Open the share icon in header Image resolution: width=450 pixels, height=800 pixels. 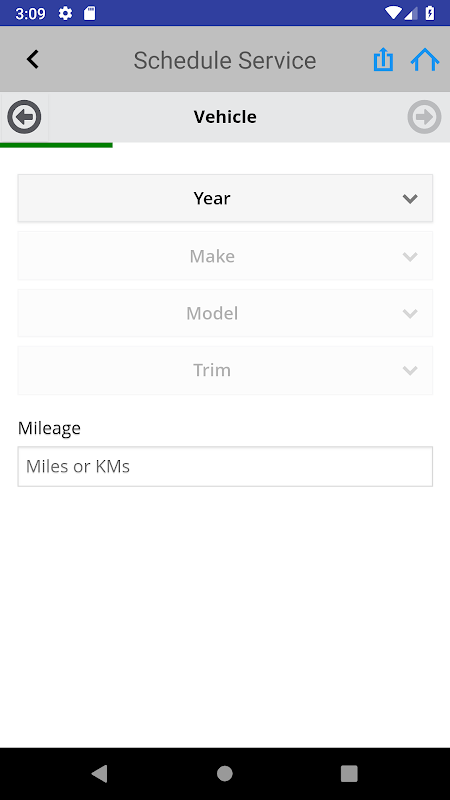coord(383,60)
